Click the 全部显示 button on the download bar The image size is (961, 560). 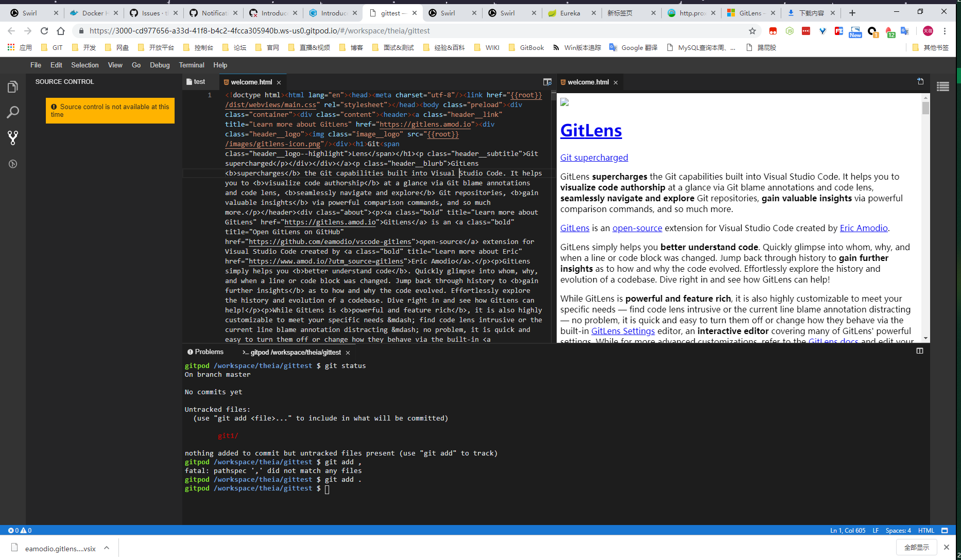click(x=916, y=547)
